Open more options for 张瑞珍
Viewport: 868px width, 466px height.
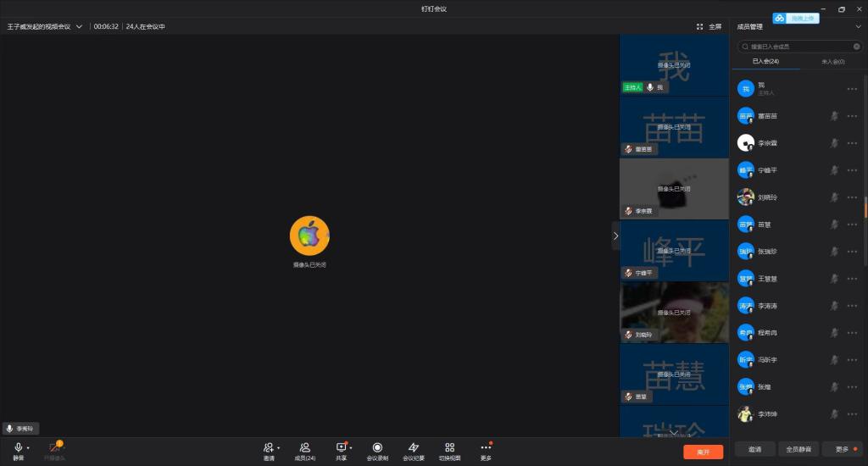(x=852, y=252)
